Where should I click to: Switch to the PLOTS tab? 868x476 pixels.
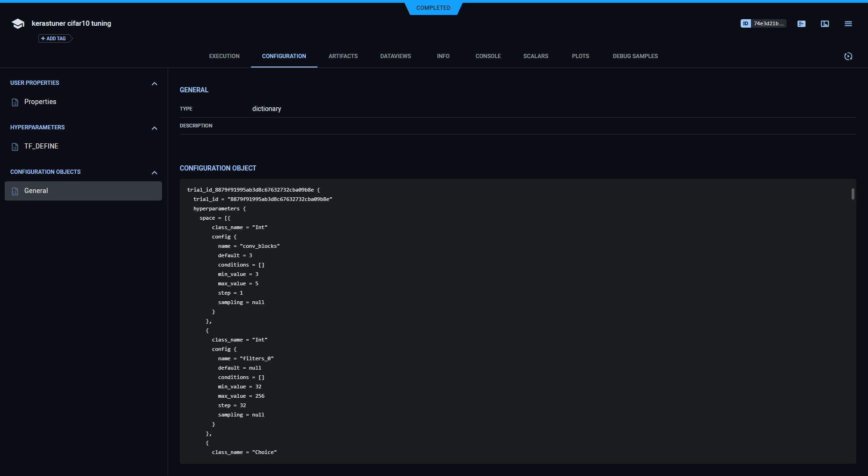point(580,56)
